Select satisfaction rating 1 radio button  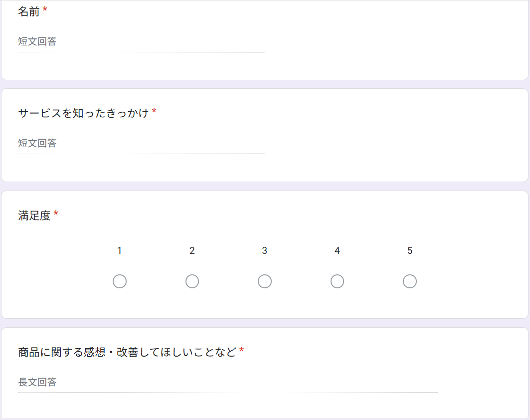(x=120, y=281)
